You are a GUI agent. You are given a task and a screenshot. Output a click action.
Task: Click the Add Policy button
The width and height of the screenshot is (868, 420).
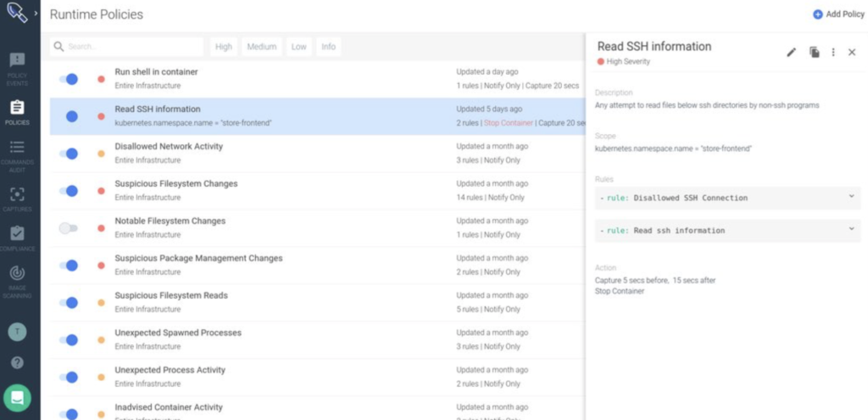tap(837, 14)
